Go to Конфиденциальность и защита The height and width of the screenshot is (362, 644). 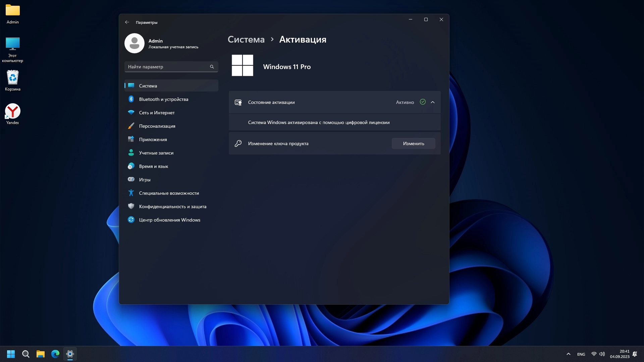click(172, 206)
